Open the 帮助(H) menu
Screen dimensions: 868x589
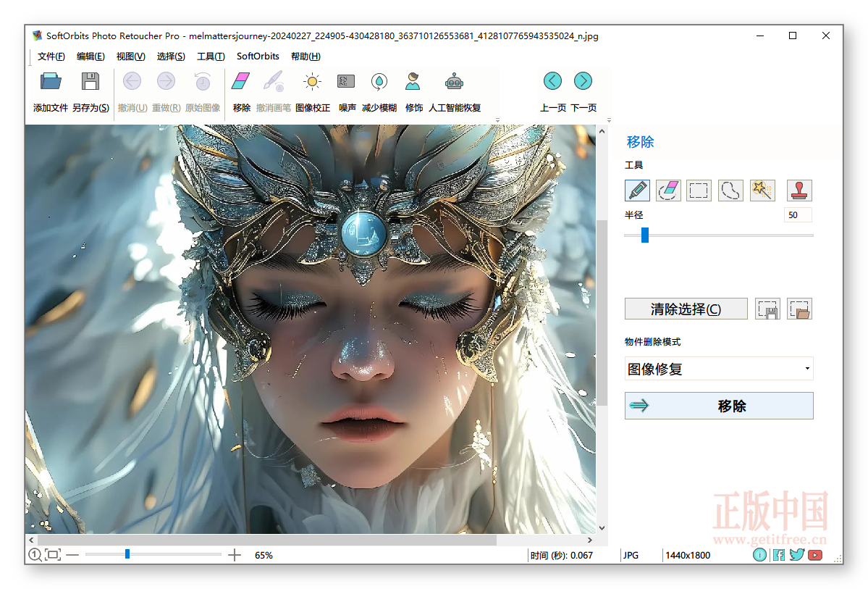click(x=306, y=57)
